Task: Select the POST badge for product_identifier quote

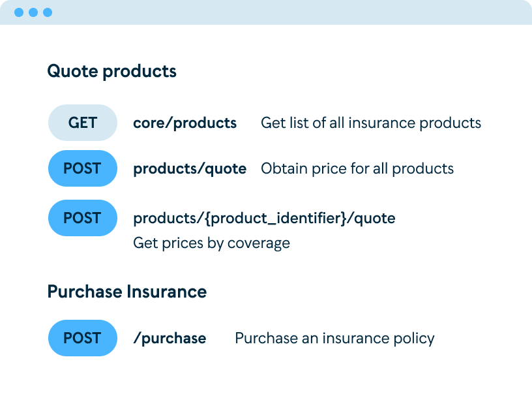Action: (x=83, y=218)
